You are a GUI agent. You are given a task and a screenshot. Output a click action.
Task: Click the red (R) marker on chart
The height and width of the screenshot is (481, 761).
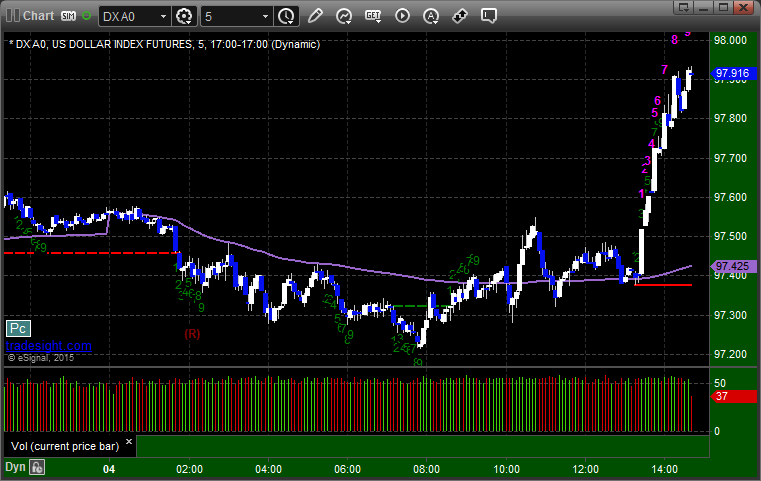(192, 334)
